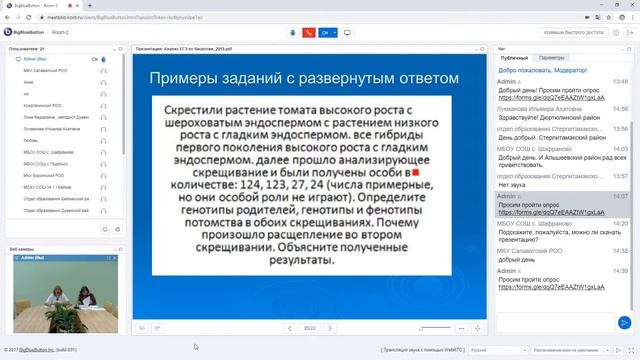Screen dimensions: 640x360
Task: Maximize the chat panel
Action: point(629,49)
